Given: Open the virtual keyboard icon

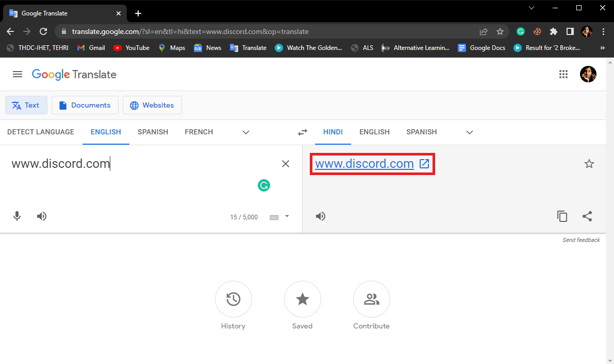Looking at the screenshot, I should (274, 217).
